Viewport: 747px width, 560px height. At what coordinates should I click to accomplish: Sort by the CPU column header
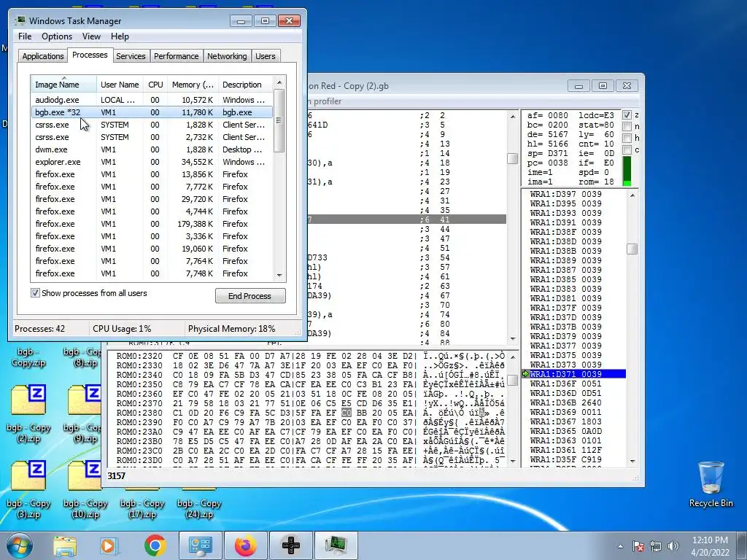click(155, 85)
